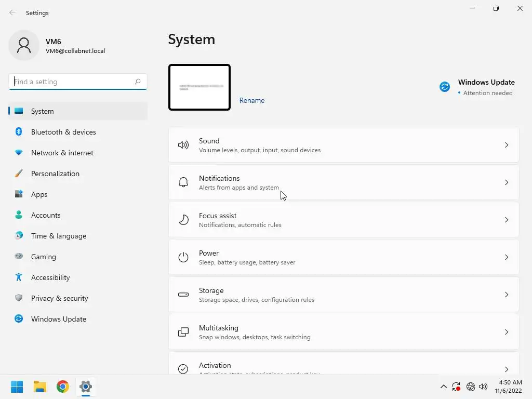Click the Activation checkmark icon

[x=183, y=369]
